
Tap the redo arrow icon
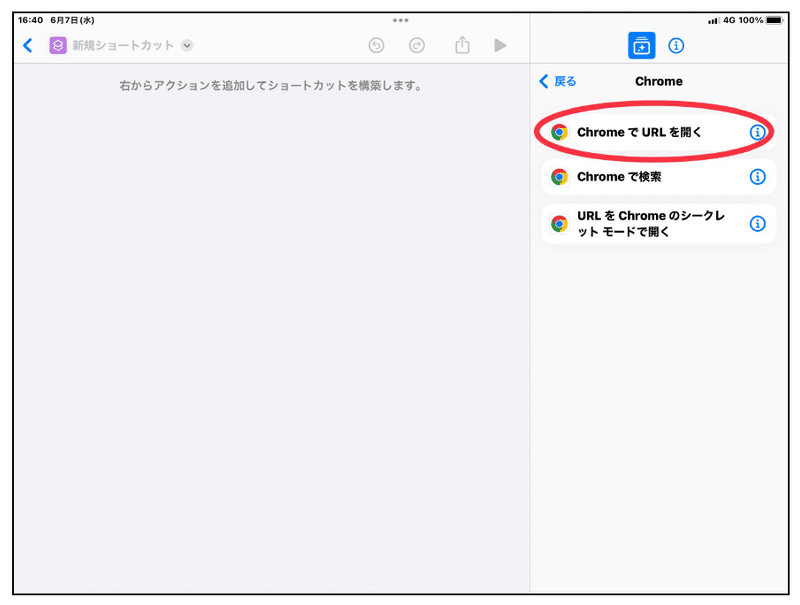click(417, 45)
